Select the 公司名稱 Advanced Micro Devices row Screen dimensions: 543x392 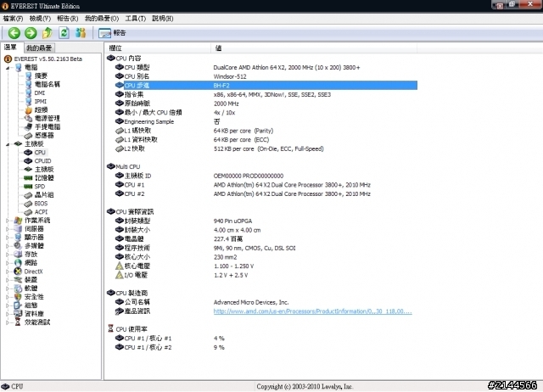click(x=266, y=302)
